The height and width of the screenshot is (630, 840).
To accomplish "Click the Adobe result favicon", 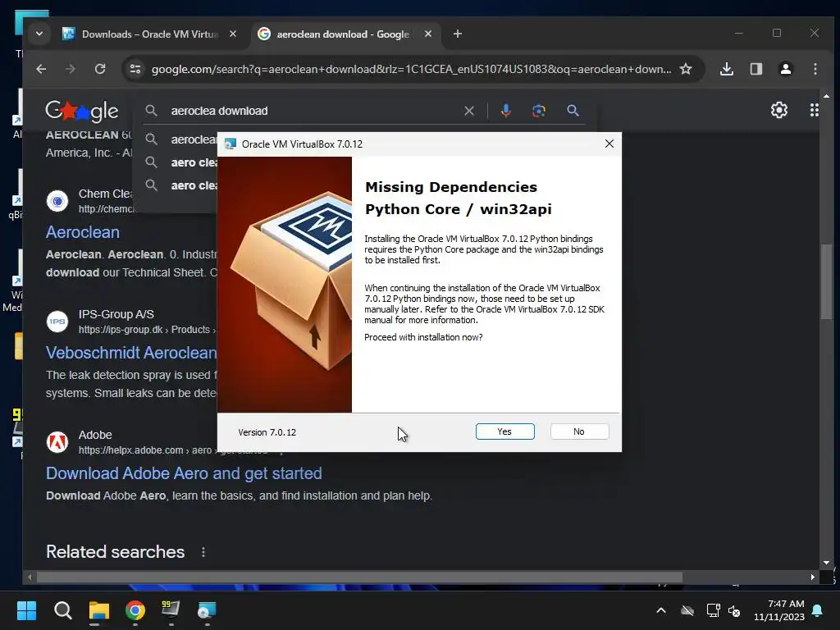I will (57, 442).
